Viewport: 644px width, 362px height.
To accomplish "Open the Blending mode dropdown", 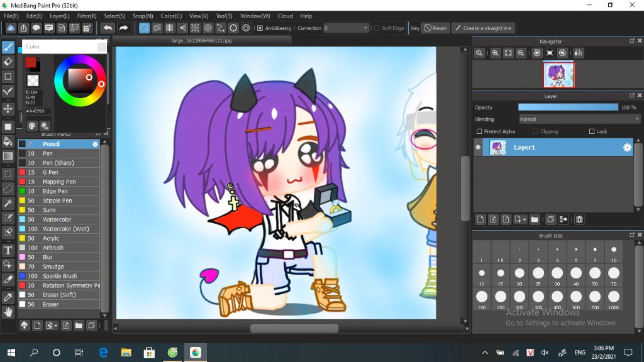I will (579, 119).
